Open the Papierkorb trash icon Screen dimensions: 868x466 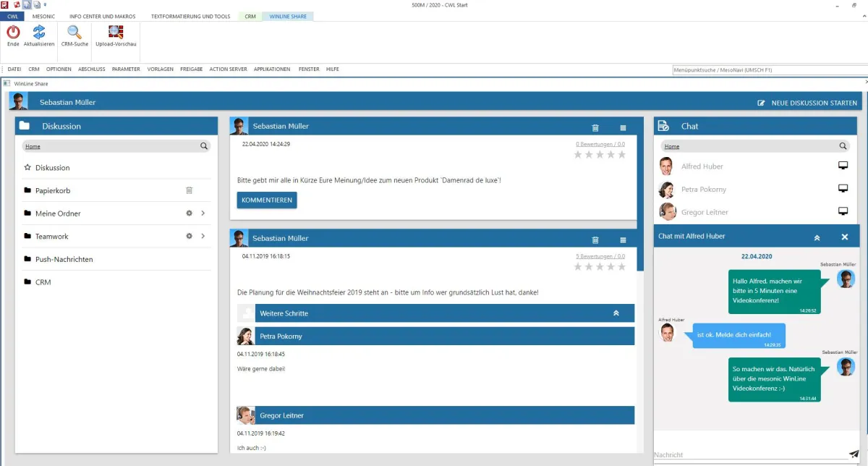tap(190, 190)
